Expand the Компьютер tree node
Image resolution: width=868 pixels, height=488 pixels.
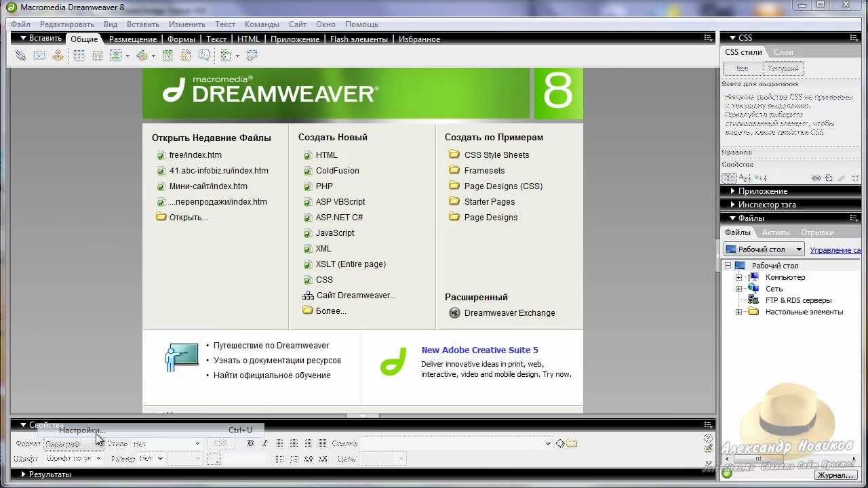tap(739, 277)
